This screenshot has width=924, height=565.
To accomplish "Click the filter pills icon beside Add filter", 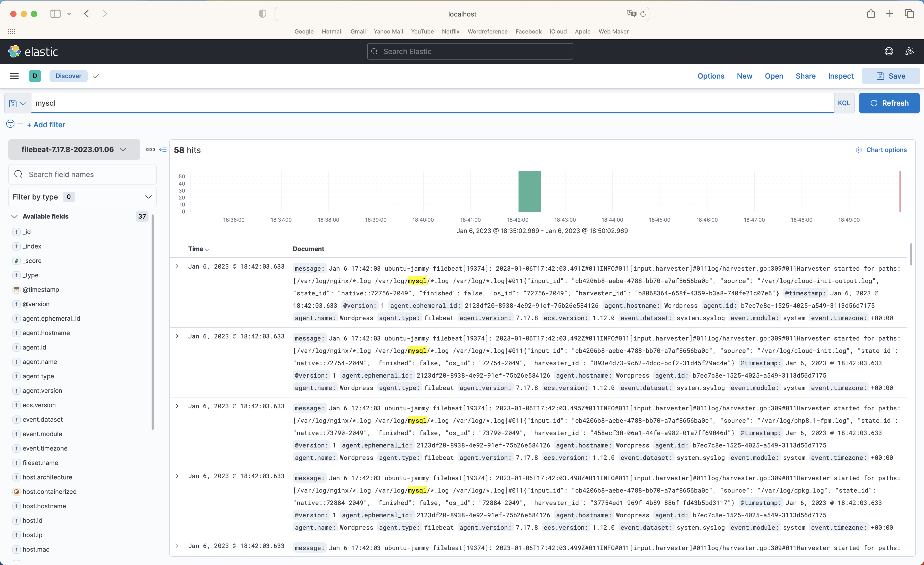I will [10, 124].
